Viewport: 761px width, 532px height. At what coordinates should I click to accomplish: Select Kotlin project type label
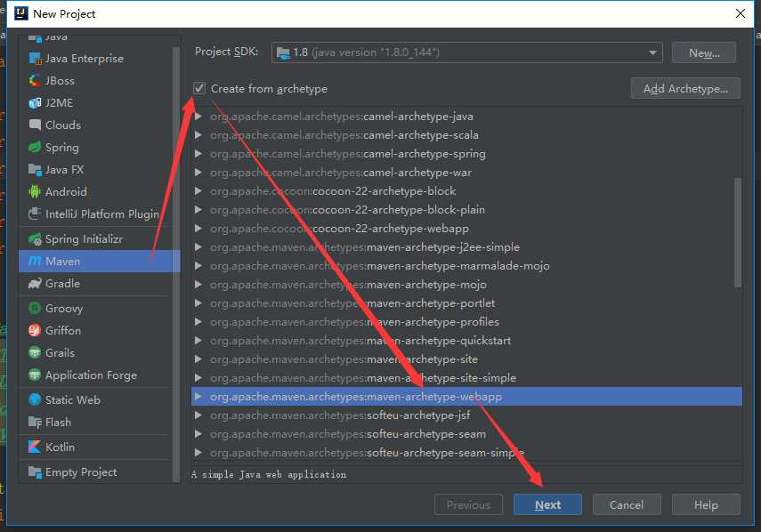61,447
